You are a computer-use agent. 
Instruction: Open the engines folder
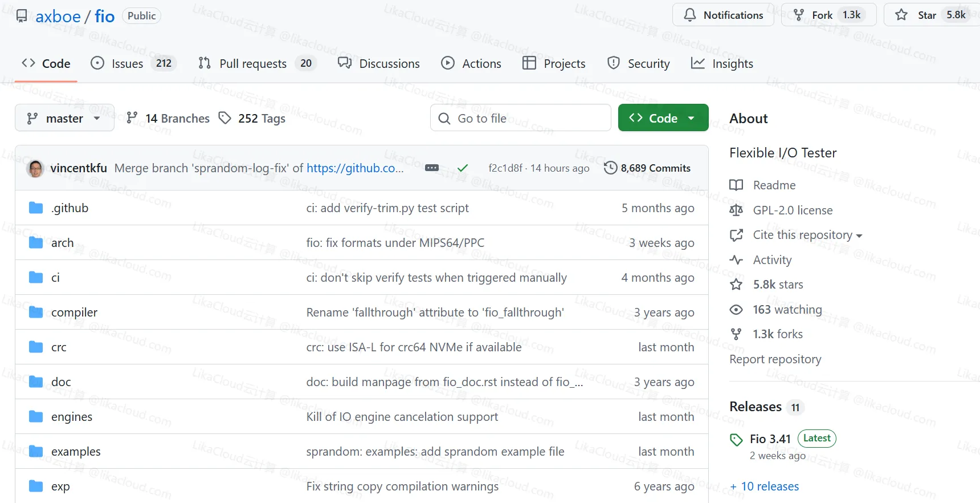click(x=72, y=417)
